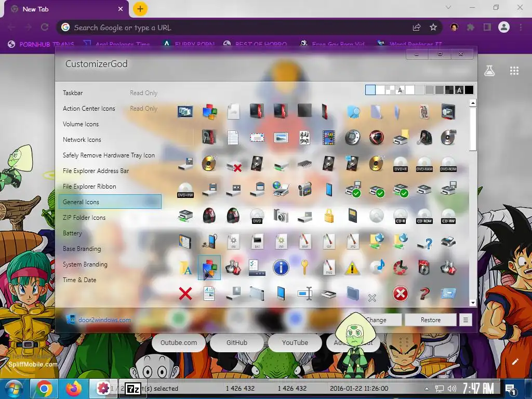Bookmark this tab with the star icon
Screen dimensions: 532x399
[433, 27]
